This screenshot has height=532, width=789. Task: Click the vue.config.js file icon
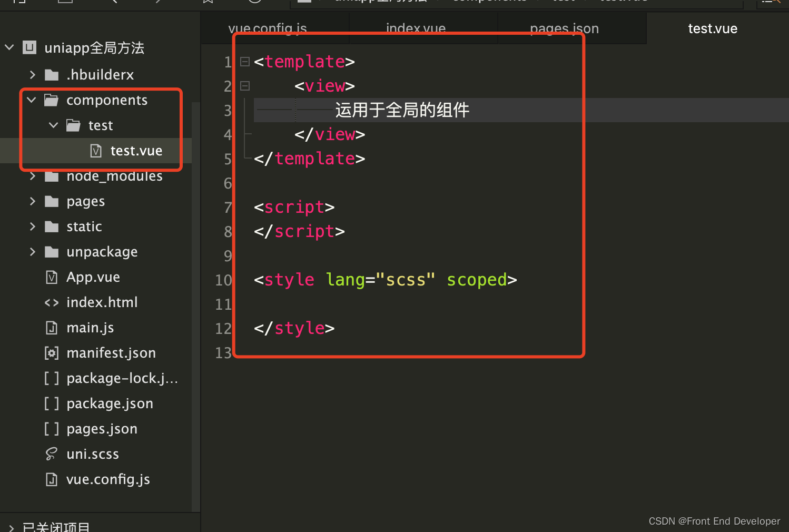[52, 479]
